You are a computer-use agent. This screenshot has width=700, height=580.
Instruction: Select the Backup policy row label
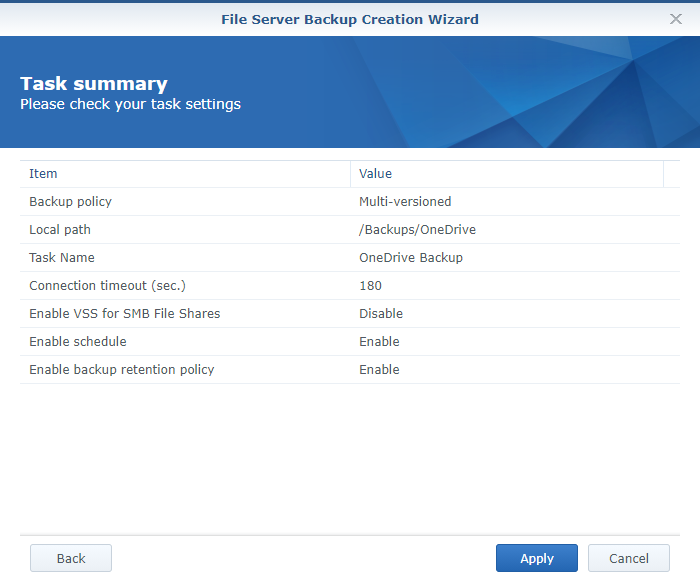click(71, 202)
